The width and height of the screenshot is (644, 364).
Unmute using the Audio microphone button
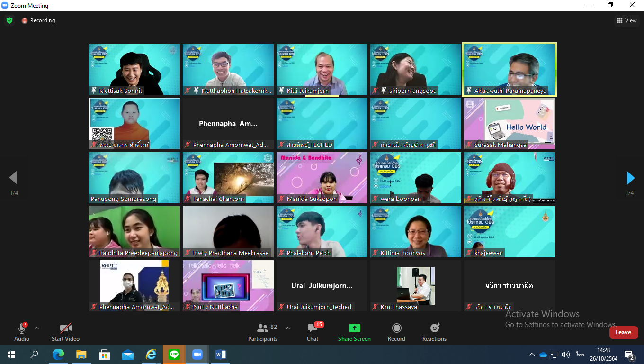click(22, 332)
